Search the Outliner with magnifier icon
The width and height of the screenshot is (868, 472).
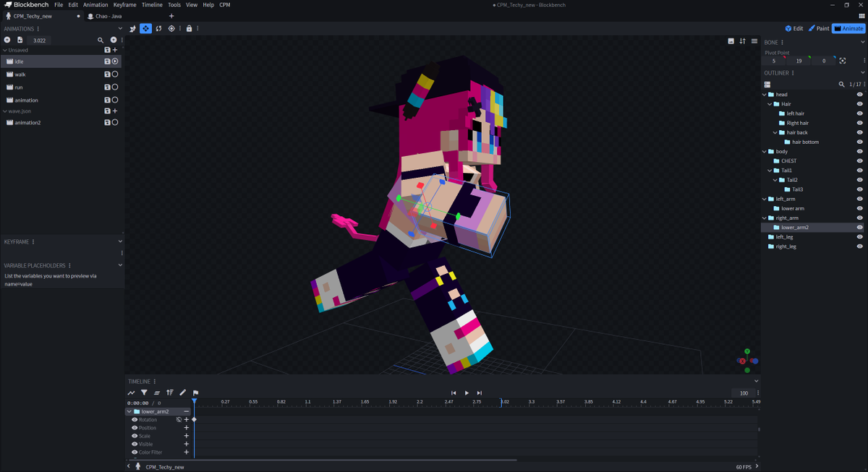coord(841,85)
